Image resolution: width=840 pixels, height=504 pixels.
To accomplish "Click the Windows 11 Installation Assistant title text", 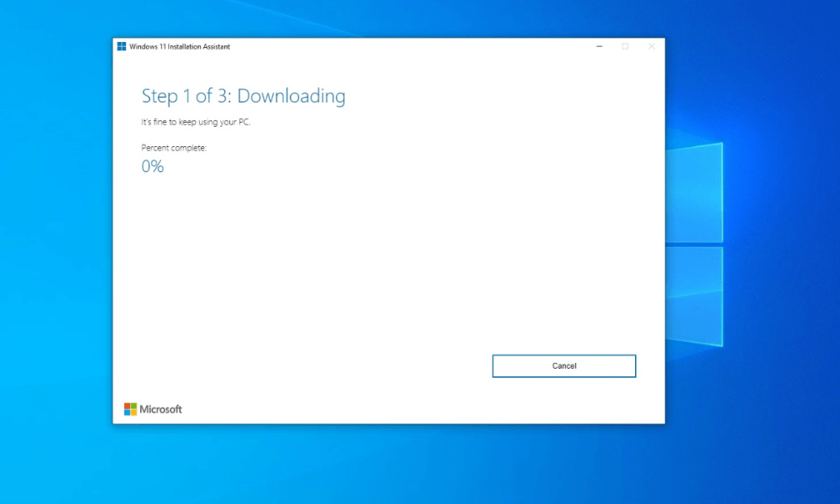I will point(177,47).
